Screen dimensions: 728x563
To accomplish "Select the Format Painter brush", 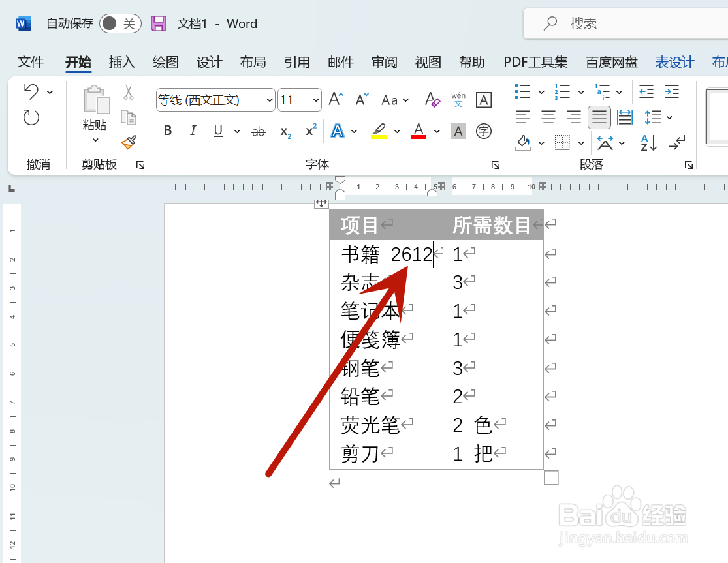I will tap(129, 142).
